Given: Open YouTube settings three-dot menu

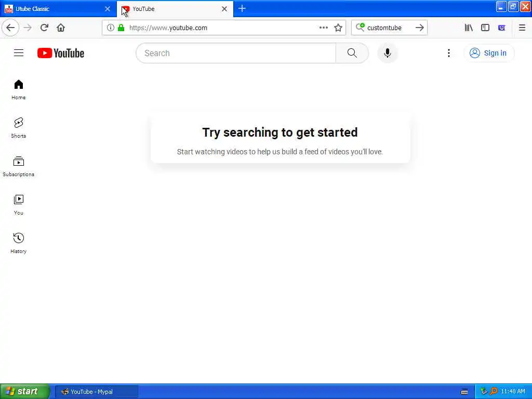Looking at the screenshot, I should [x=448, y=53].
